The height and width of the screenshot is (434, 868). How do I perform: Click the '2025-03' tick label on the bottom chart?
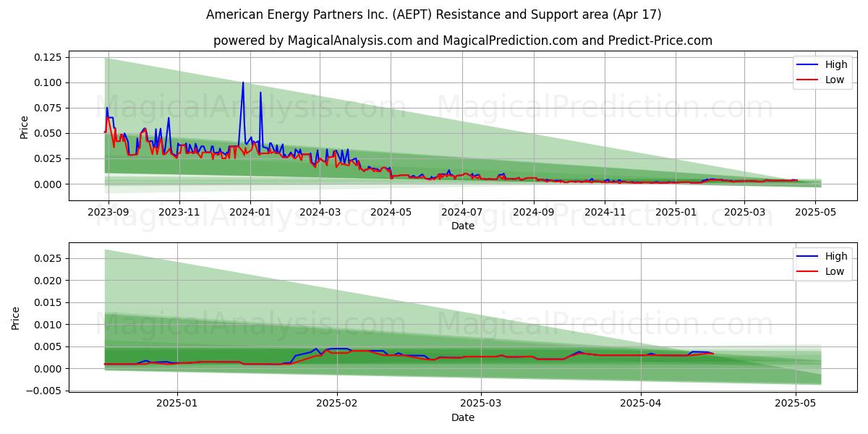[x=482, y=404]
